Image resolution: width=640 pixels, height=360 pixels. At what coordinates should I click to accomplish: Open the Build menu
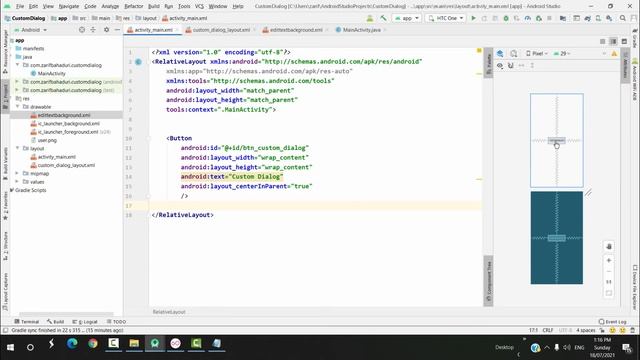pos(153,6)
